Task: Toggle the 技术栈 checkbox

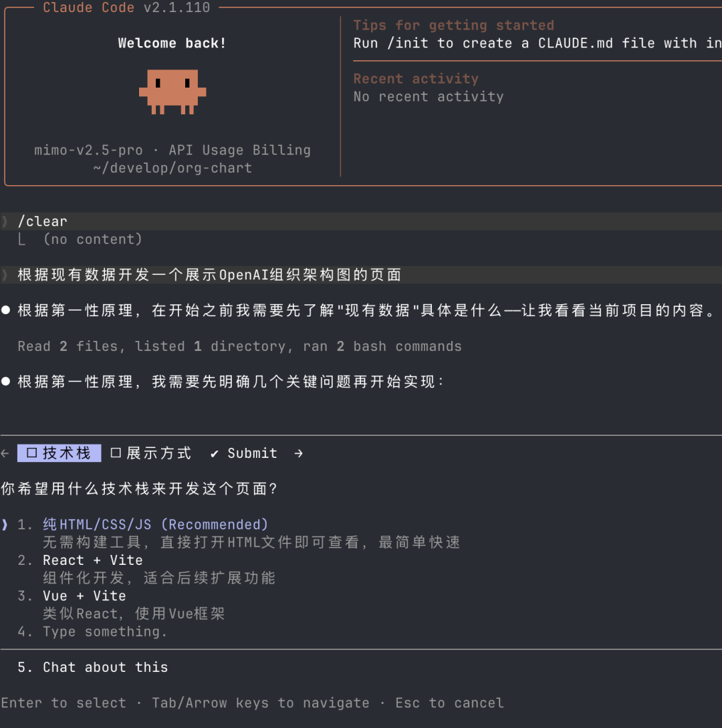Action: click(32, 453)
